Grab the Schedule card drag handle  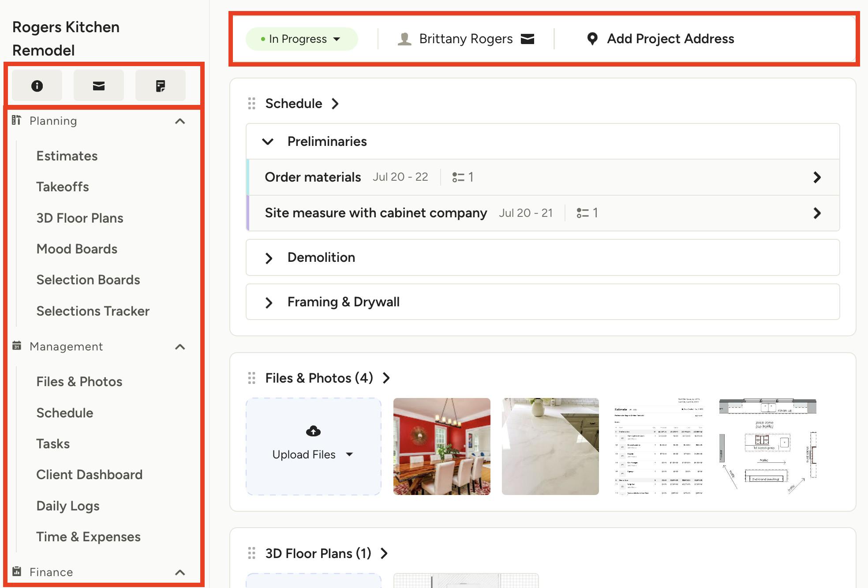point(252,104)
